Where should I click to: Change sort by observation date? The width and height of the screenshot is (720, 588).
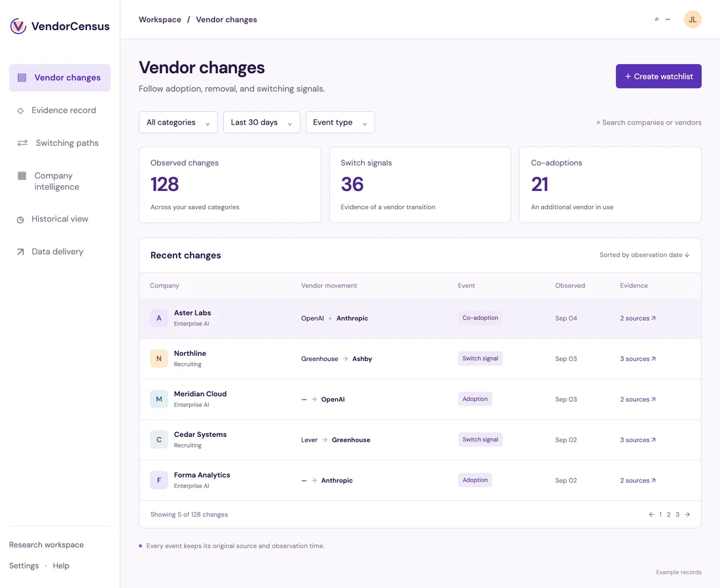(x=644, y=254)
